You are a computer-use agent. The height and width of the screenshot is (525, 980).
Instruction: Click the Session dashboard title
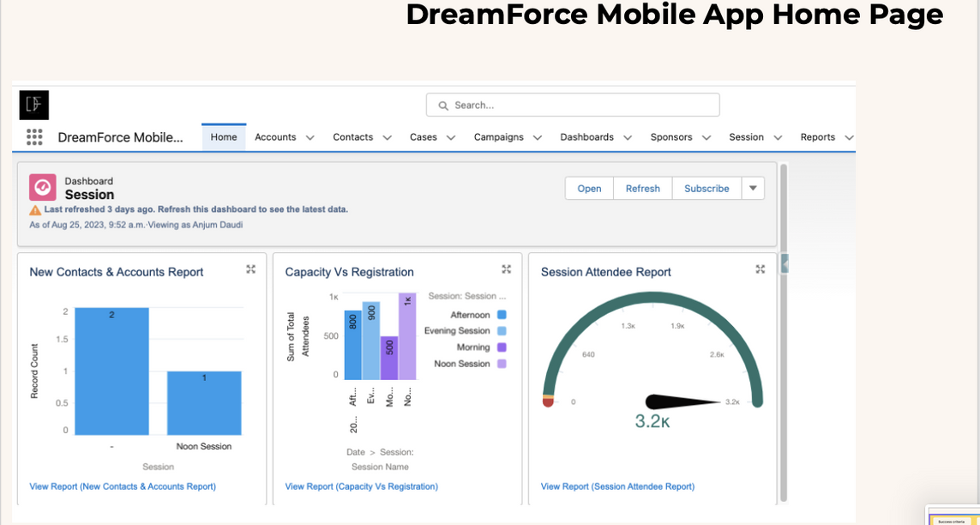[89, 195]
